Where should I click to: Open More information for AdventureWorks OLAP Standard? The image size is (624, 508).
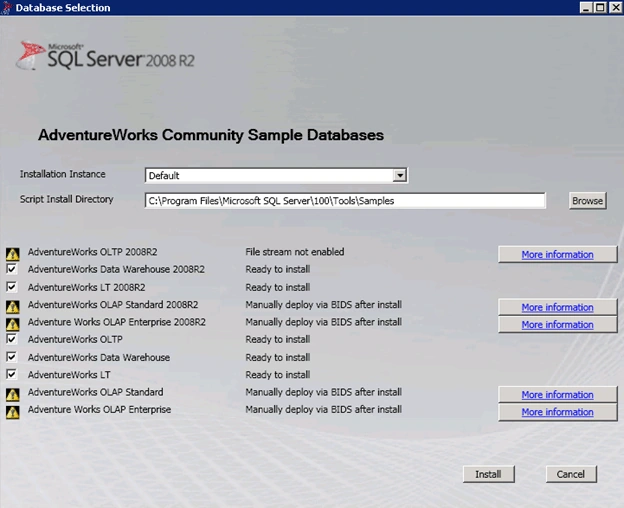(558, 395)
